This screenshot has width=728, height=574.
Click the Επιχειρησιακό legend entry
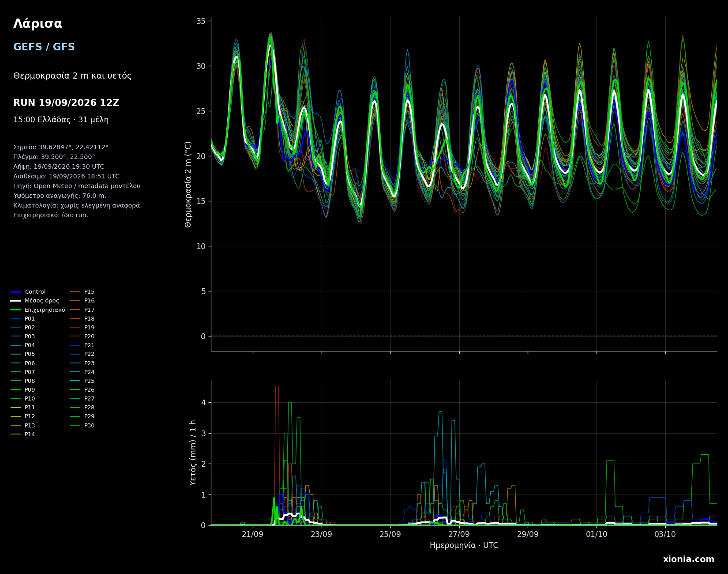point(38,310)
